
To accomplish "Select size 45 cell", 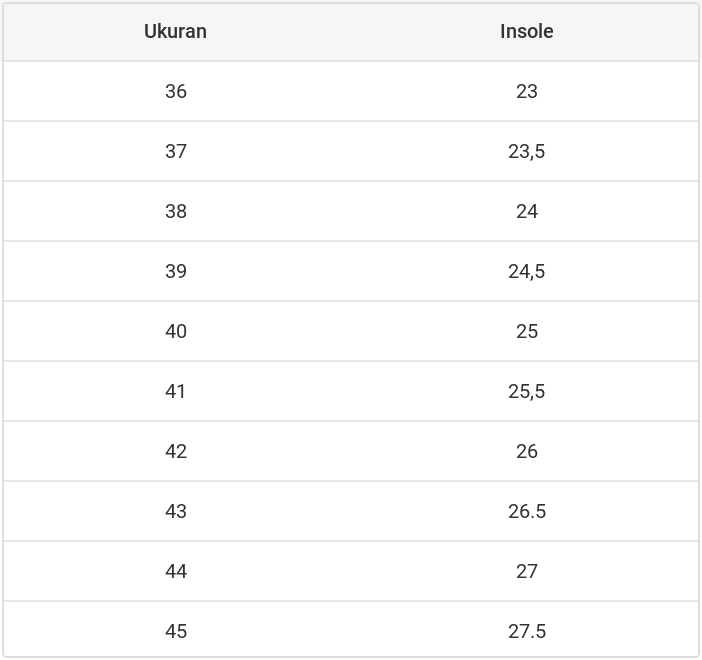I will [x=176, y=631].
